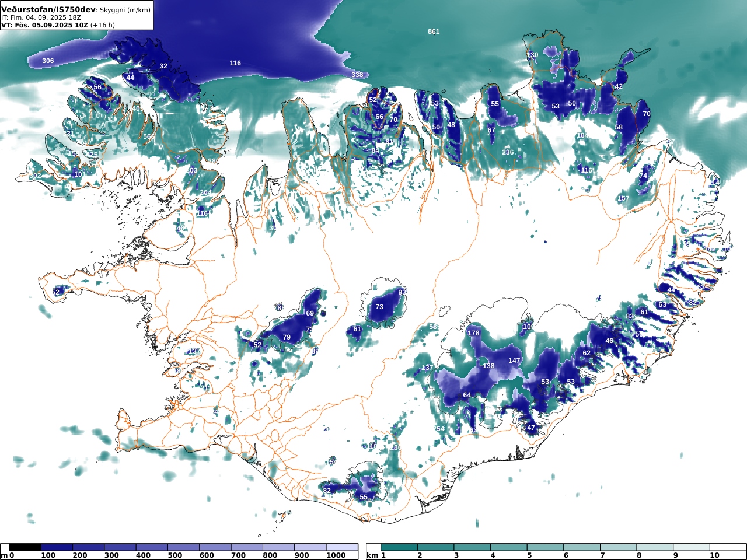Viewport: 747px width, 560px height.
Task: Click the 302 visibility value on the west coast
Action: click(x=36, y=176)
